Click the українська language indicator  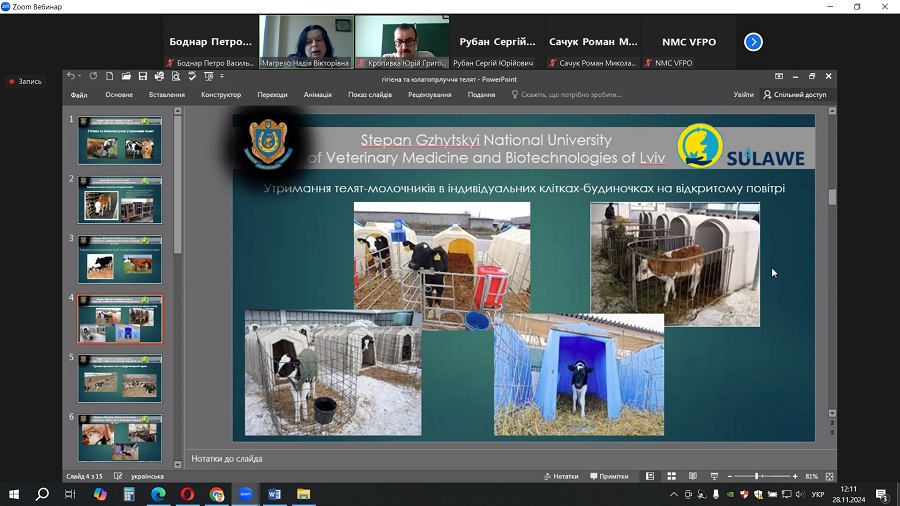click(148, 476)
